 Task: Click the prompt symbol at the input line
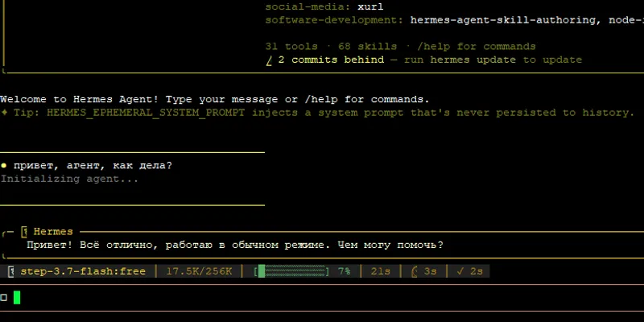point(4,298)
